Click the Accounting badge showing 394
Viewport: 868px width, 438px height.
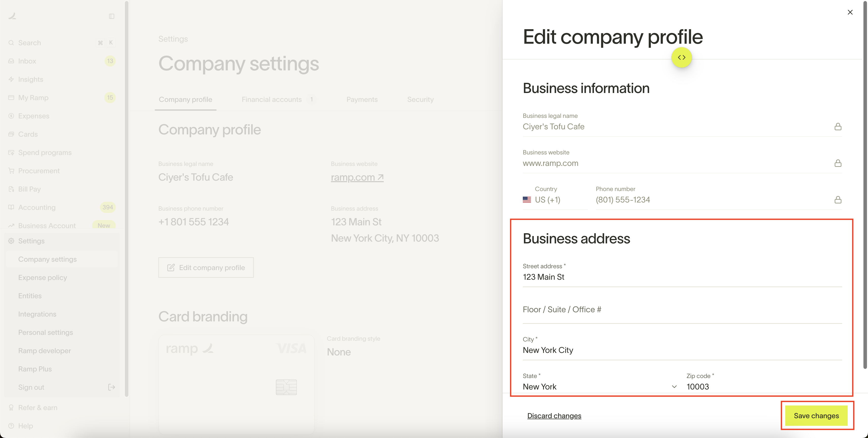tap(108, 207)
